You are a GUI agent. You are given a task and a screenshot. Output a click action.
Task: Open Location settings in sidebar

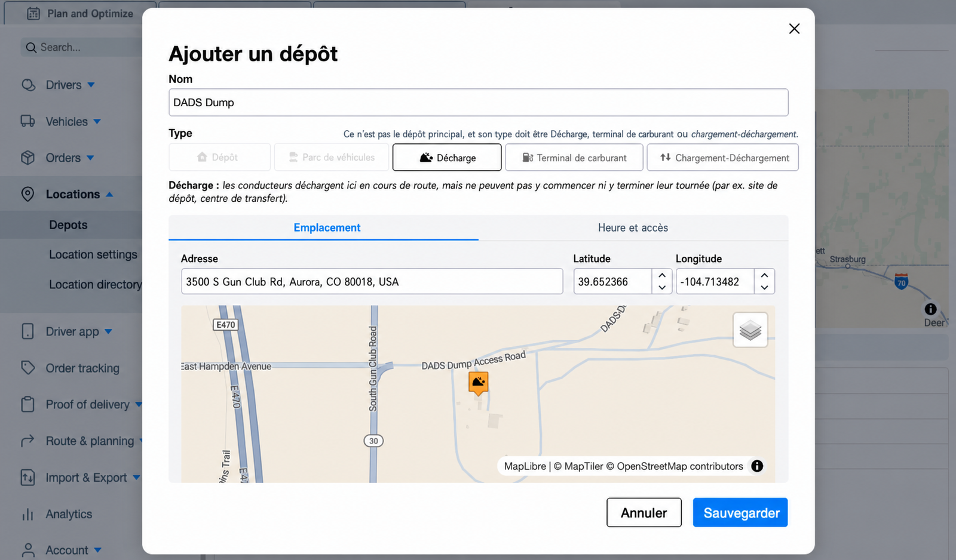[x=93, y=255]
